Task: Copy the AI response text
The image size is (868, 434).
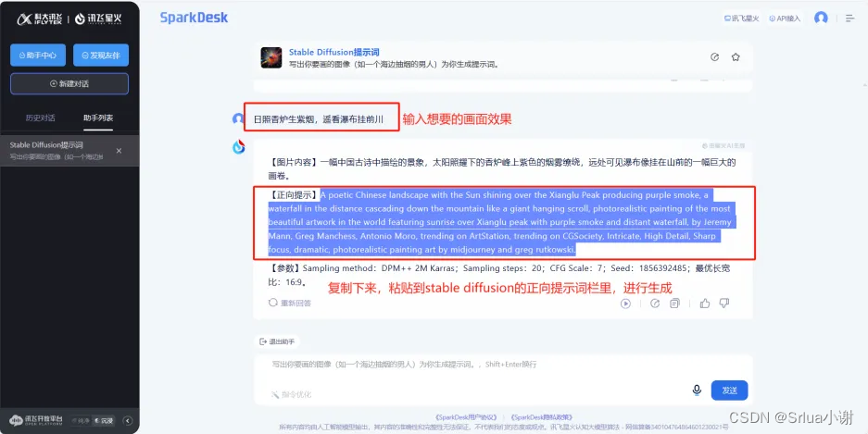Action: click(674, 303)
